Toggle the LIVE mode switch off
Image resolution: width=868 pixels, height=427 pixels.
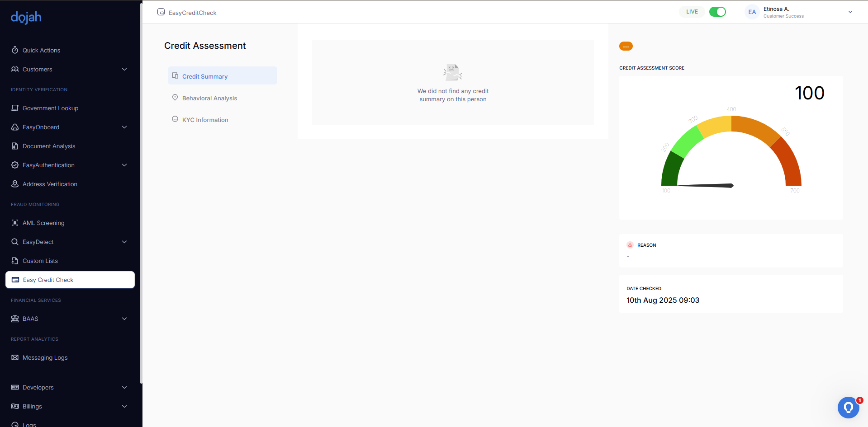click(x=717, y=12)
